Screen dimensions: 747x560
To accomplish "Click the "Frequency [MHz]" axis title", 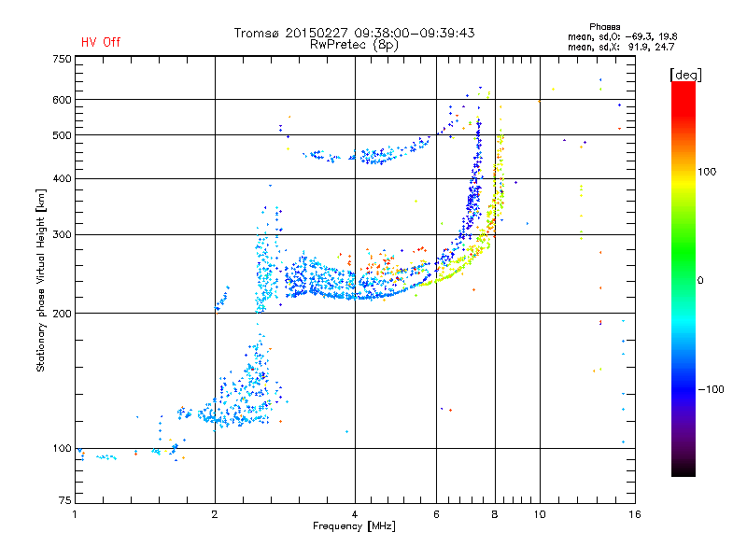I will (354, 526).
